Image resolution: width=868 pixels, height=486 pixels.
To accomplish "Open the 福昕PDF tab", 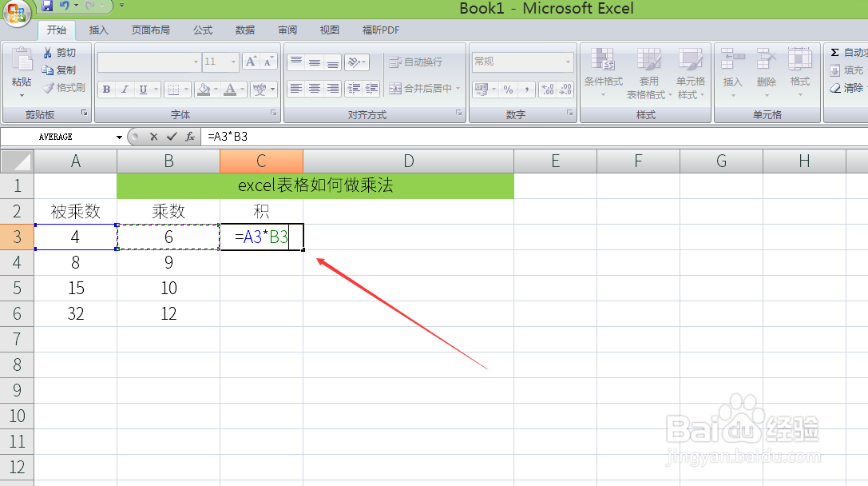I will pos(381,30).
